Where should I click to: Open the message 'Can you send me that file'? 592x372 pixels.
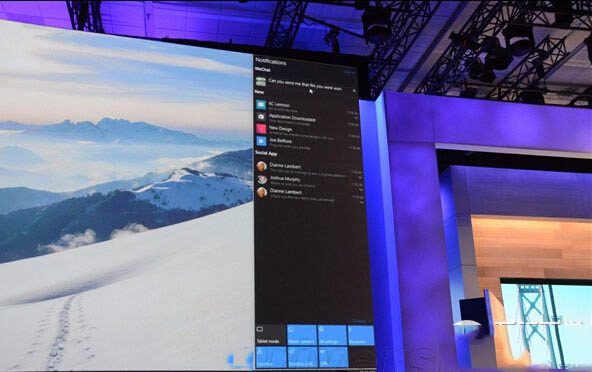pyautogui.click(x=305, y=85)
